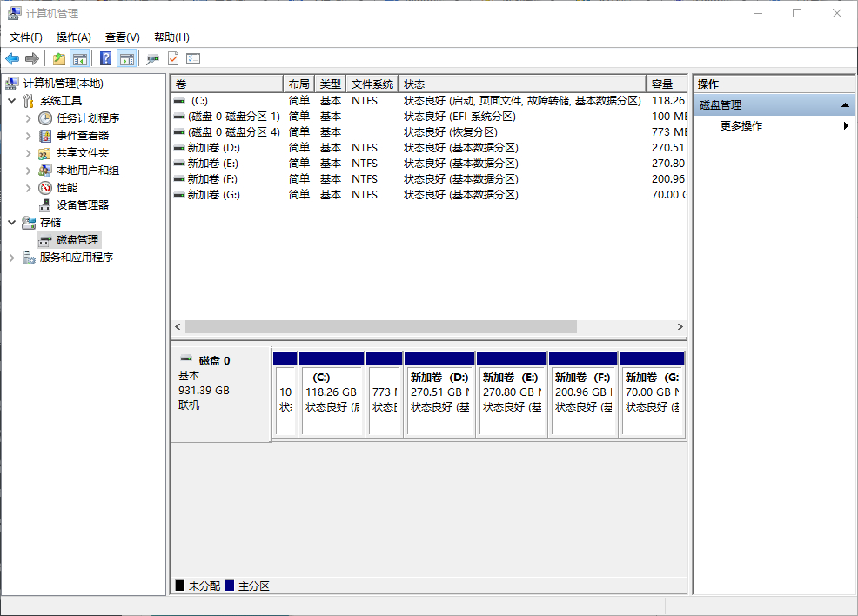Open the 操作(A) menu

pyautogui.click(x=73, y=37)
